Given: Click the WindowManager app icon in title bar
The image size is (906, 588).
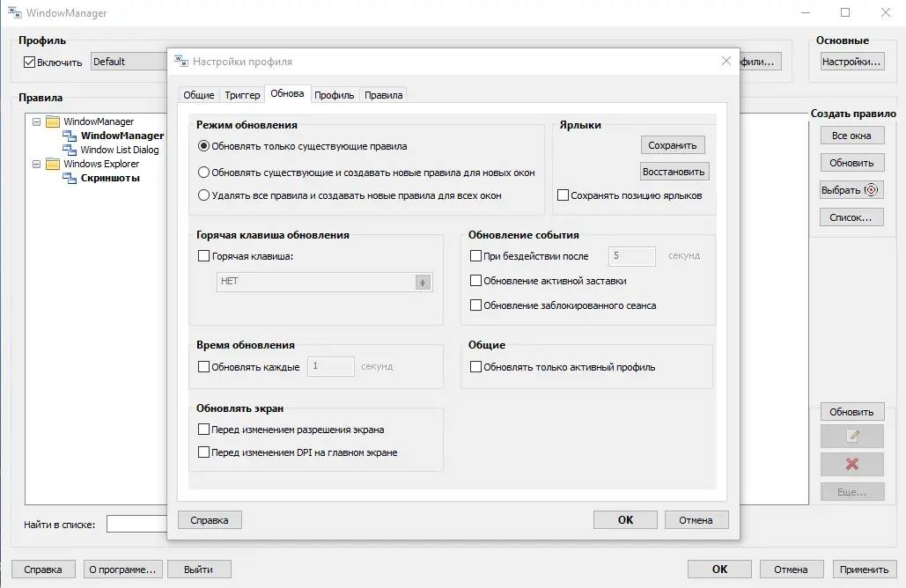Looking at the screenshot, I should point(14,12).
